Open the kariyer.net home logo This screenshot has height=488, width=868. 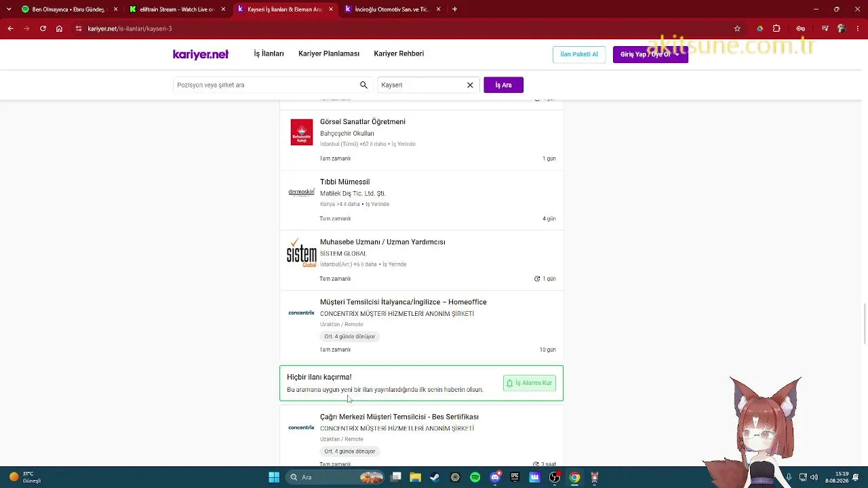point(201,54)
